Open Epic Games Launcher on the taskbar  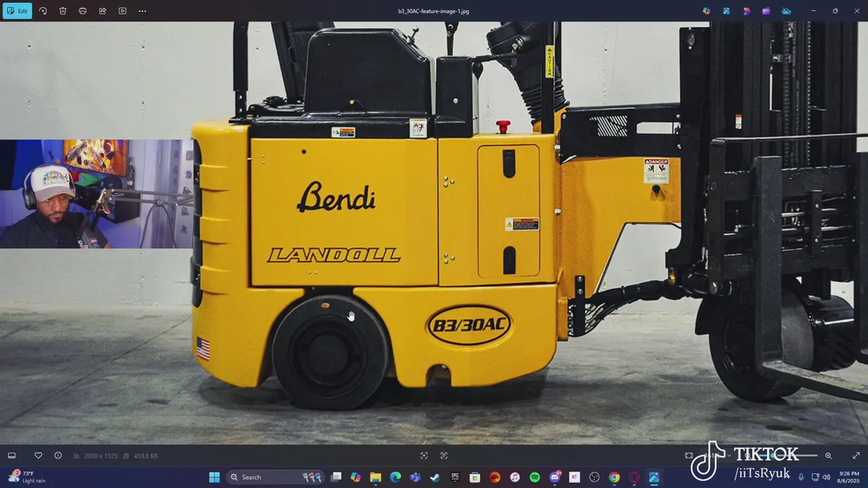[x=455, y=477]
